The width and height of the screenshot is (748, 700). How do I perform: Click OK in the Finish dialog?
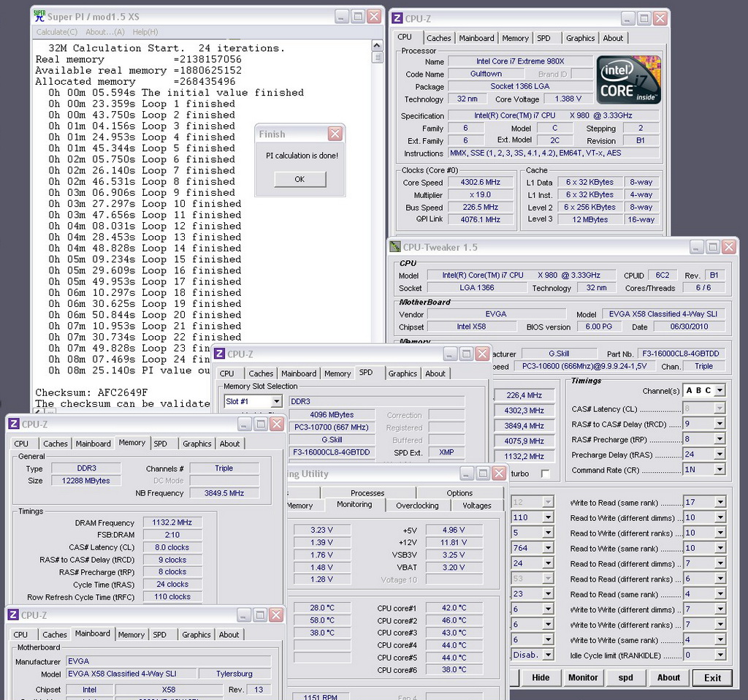coord(299,179)
